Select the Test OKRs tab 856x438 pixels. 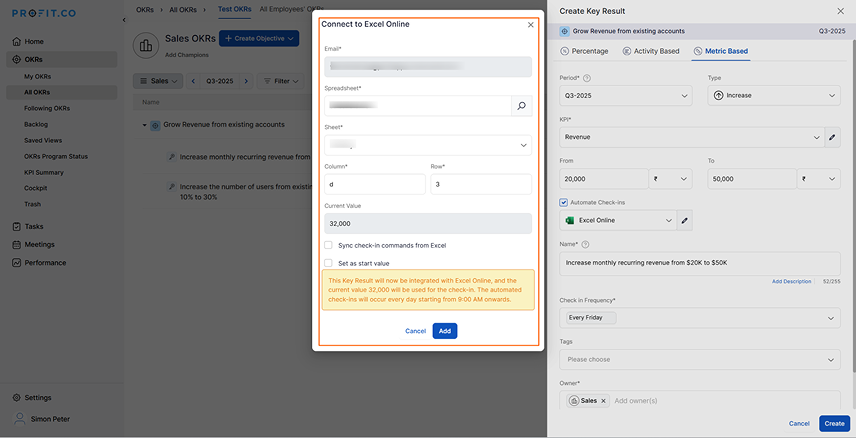coord(235,9)
